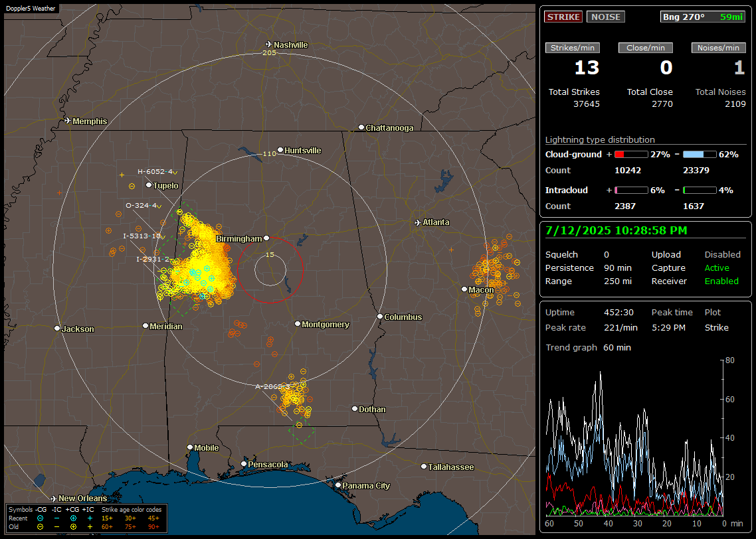756x539 pixels.
Task: Click the negative intracloud green bar
Action: coord(700,191)
